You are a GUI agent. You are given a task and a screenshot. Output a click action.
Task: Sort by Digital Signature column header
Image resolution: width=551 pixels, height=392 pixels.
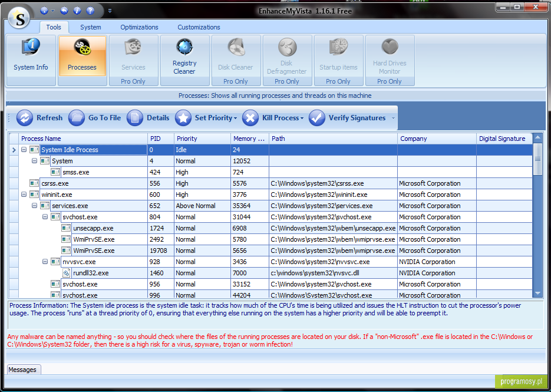tap(504, 139)
